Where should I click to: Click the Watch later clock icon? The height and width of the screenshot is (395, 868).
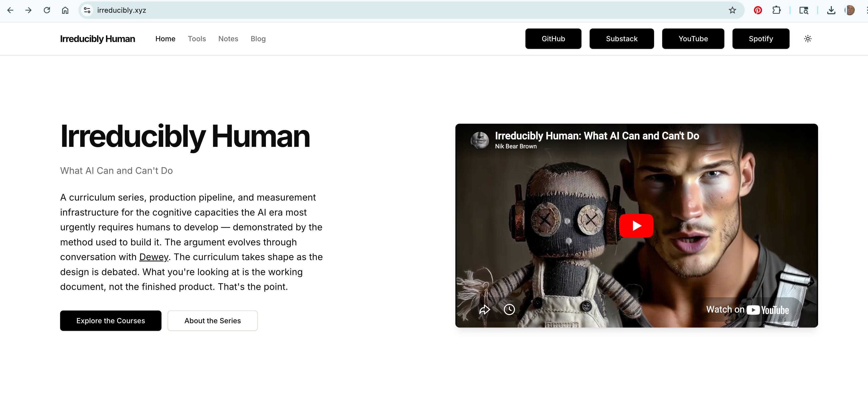click(509, 309)
